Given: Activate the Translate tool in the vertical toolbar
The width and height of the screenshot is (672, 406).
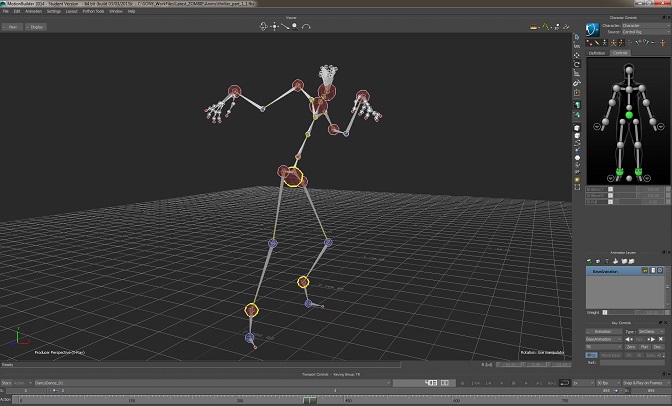Looking at the screenshot, I should (x=577, y=55).
